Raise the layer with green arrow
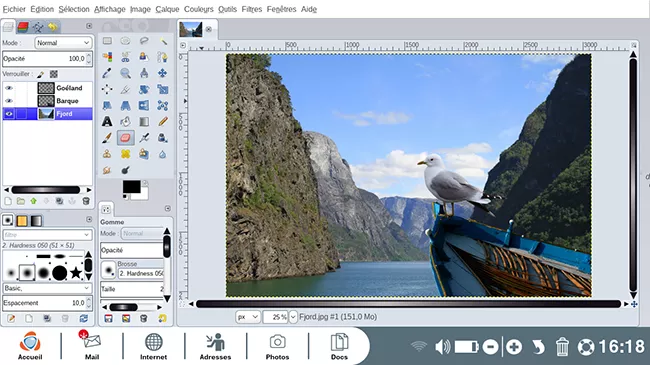 [34, 201]
